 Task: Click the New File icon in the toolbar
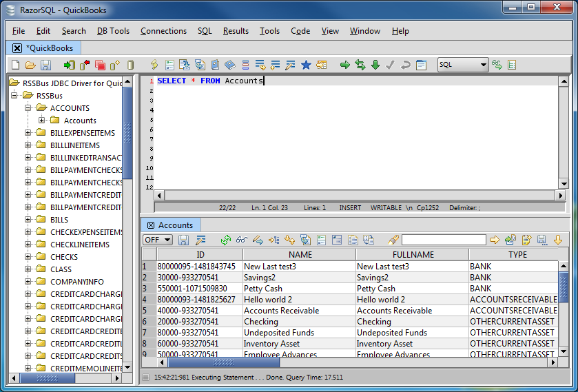click(x=15, y=65)
